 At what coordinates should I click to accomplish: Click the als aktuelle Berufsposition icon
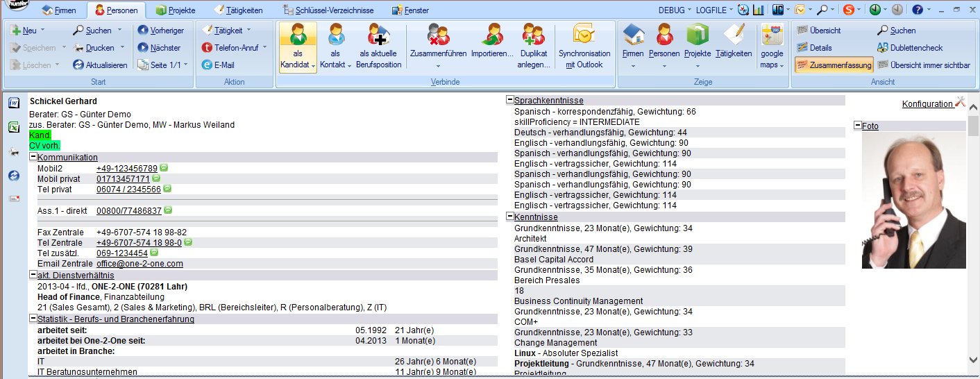[x=379, y=34]
